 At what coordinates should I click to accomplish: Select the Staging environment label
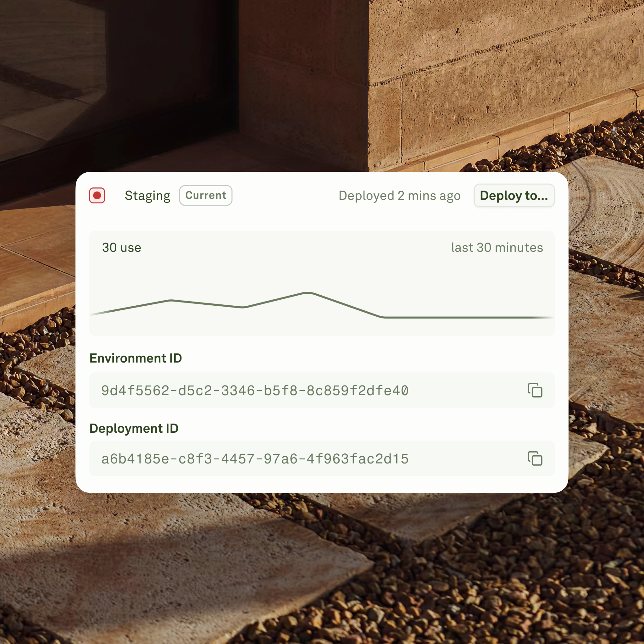147,196
